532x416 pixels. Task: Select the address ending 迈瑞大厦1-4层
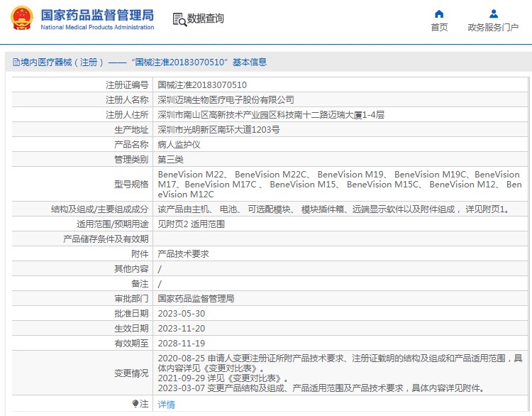tap(271, 115)
